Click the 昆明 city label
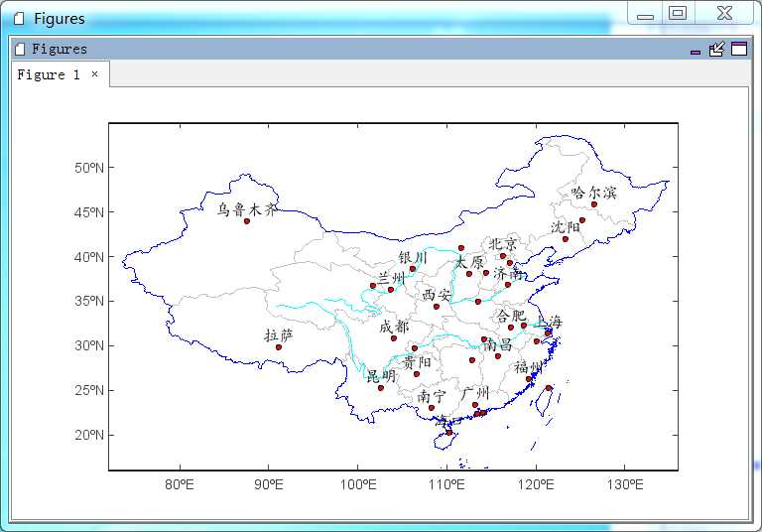The height and width of the screenshot is (532, 762). [x=381, y=376]
